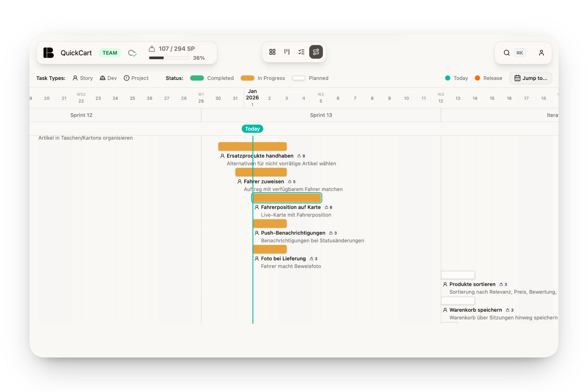Open the user profile icon

coord(541,53)
